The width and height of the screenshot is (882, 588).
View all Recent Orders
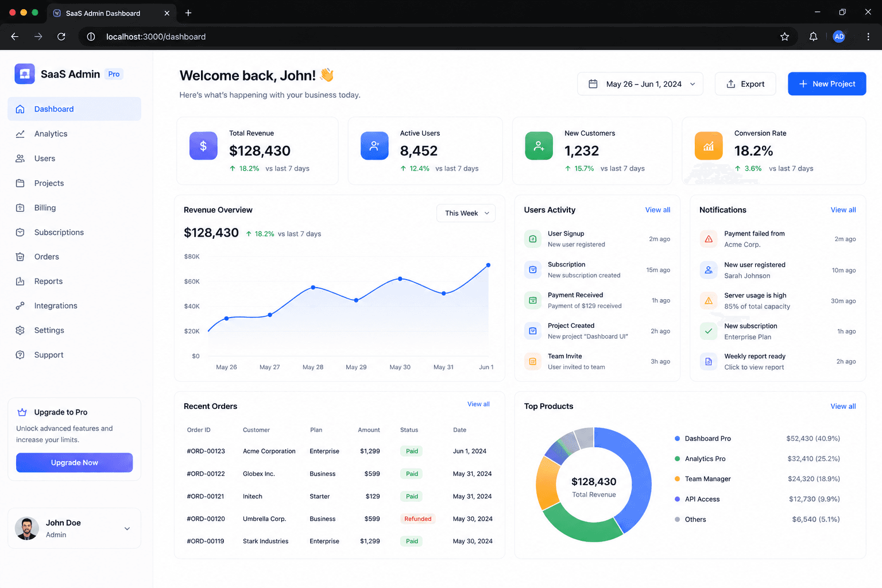(x=478, y=404)
